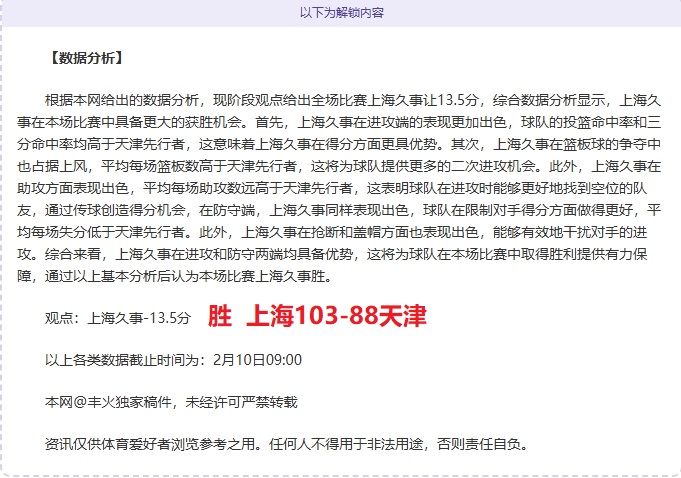
Task: Click paragraph line starting '攻。综合来看，上海久事'
Action: coord(332,254)
